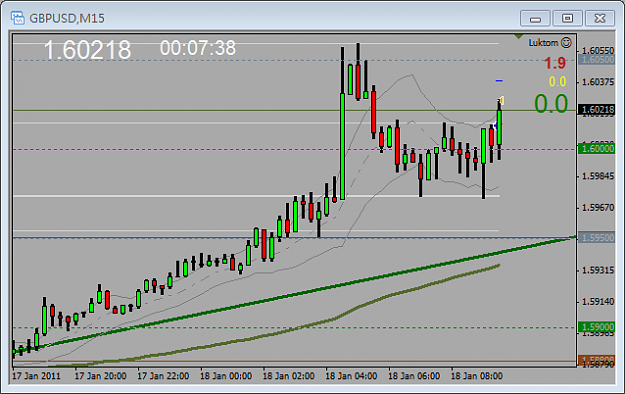
Task: Click the 00:07:38 candle countdown timer
Action: point(198,48)
